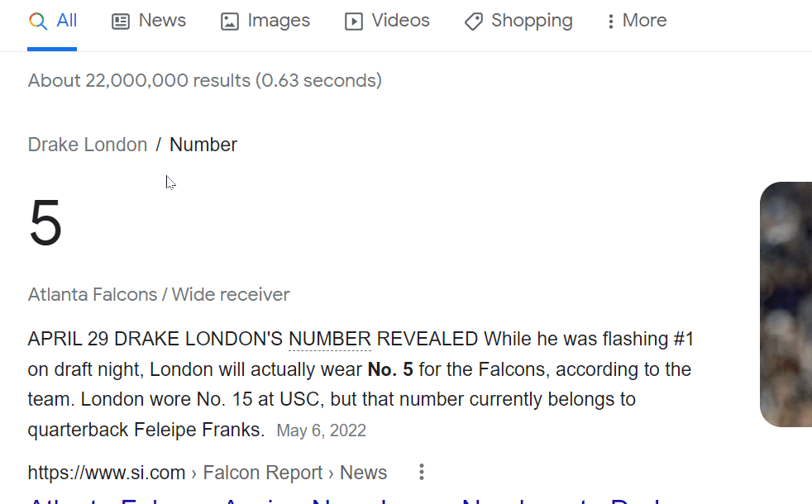Open the three-dot menu next to si.com result
The image size is (812, 504).
(x=421, y=471)
